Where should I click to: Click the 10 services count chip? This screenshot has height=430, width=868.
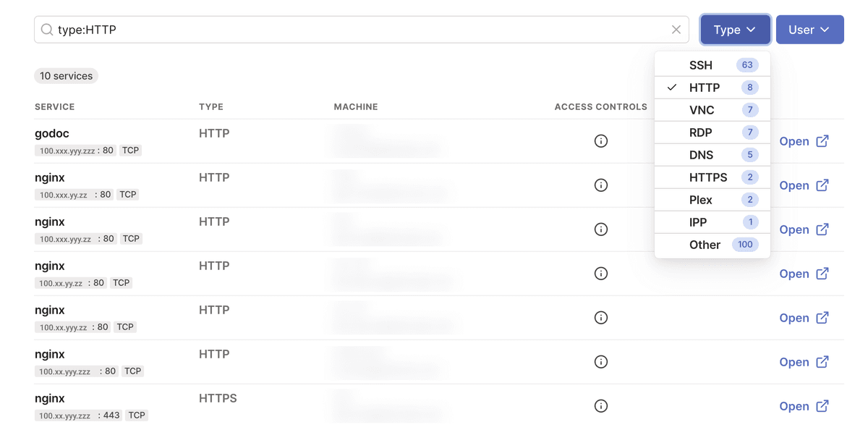[x=66, y=75]
